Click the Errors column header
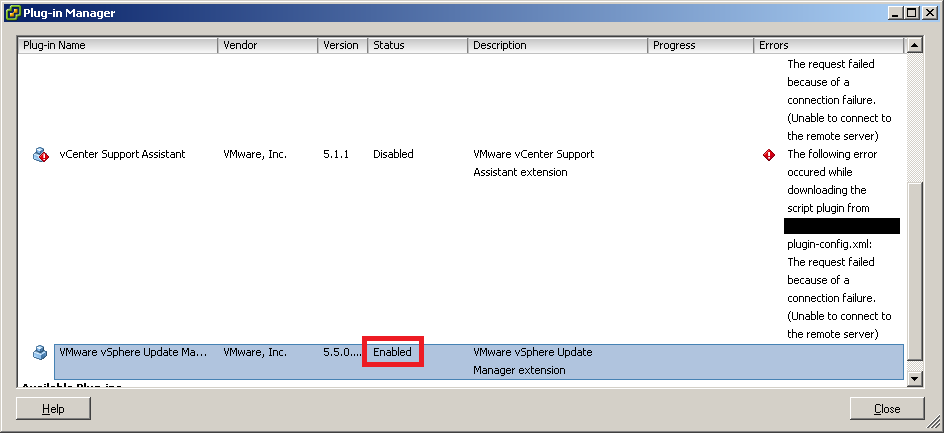Screen dimensions: 944x433 [828, 46]
